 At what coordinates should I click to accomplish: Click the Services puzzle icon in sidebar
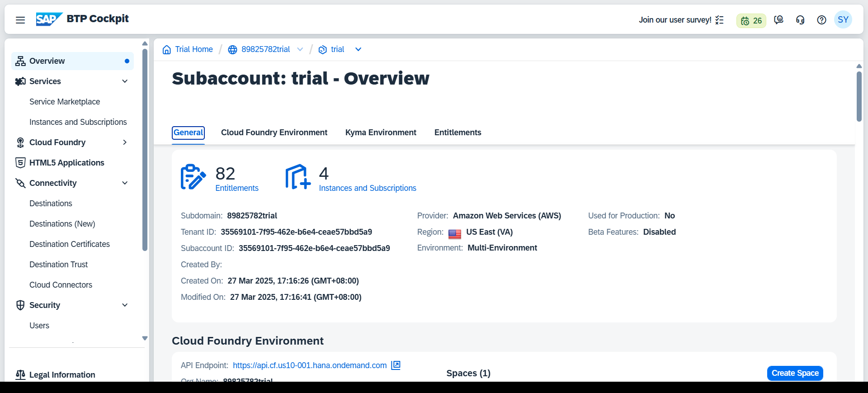pos(20,81)
